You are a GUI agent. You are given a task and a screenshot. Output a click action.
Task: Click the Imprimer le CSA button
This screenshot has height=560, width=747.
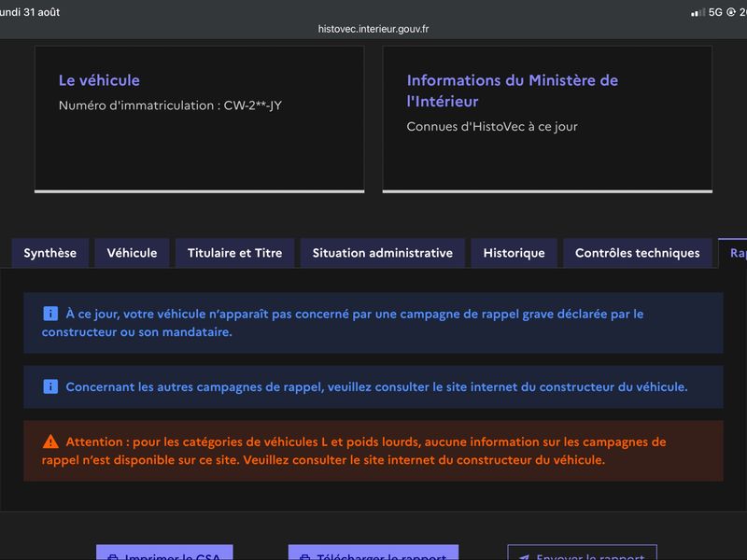coord(165,553)
